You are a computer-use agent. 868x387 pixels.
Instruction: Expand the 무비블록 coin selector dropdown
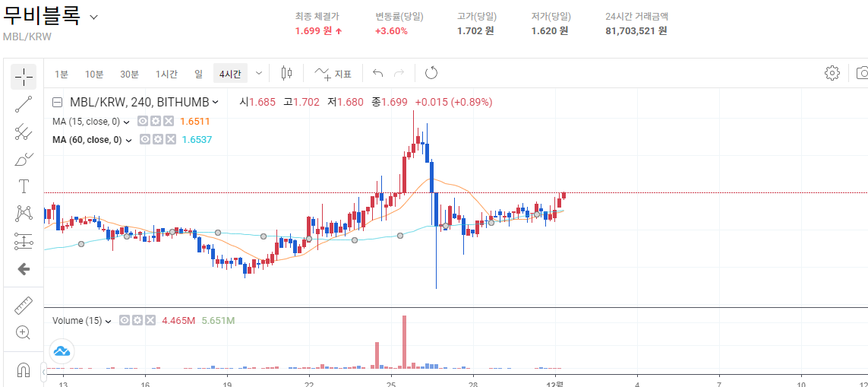[93, 17]
